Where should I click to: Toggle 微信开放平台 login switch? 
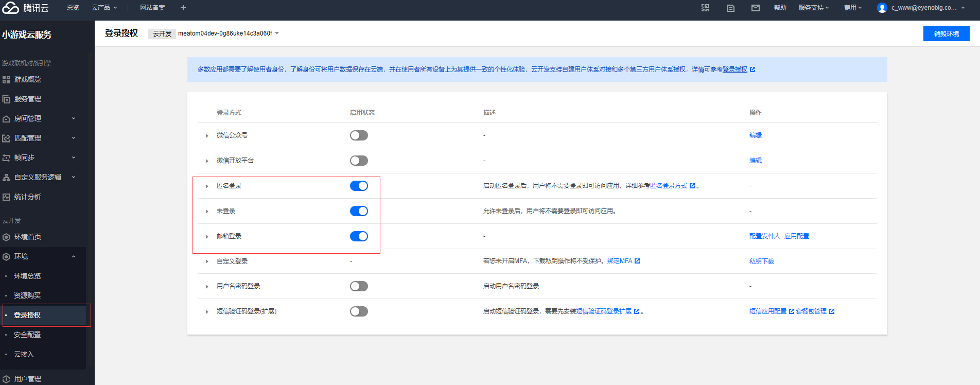point(359,161)
